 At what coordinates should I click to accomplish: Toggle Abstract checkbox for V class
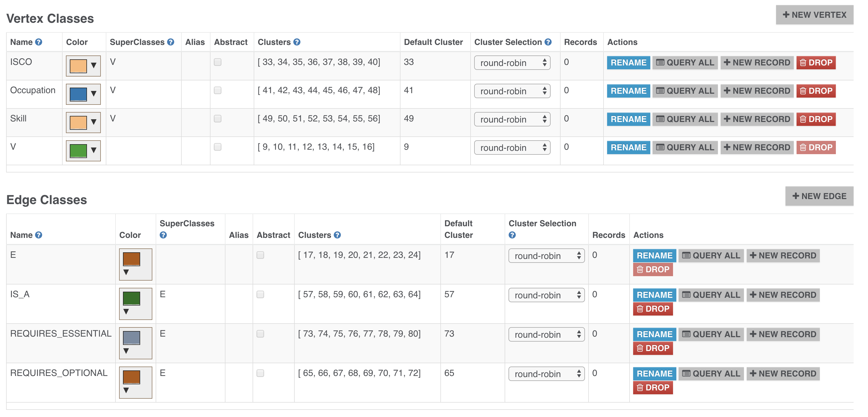218,147
